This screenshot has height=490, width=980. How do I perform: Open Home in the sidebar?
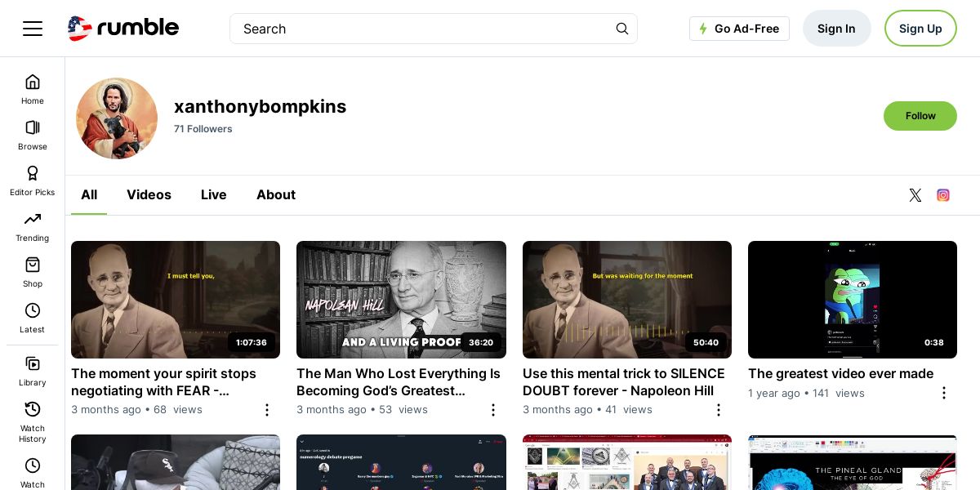[33, 89]
